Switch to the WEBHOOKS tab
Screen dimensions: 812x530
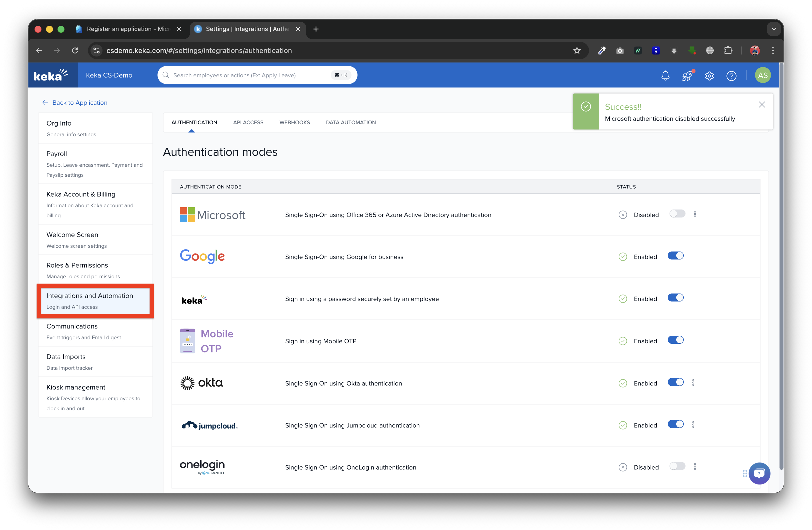[x=294, y=122]
